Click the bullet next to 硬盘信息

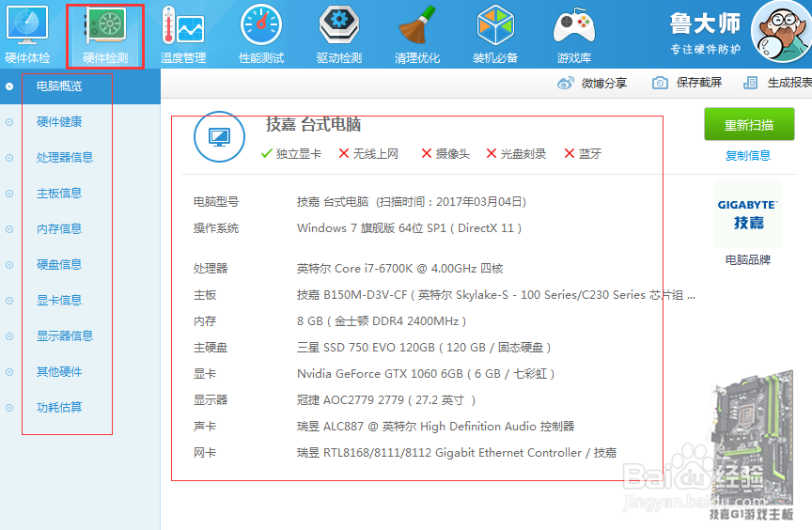click(x=9, y=265)
